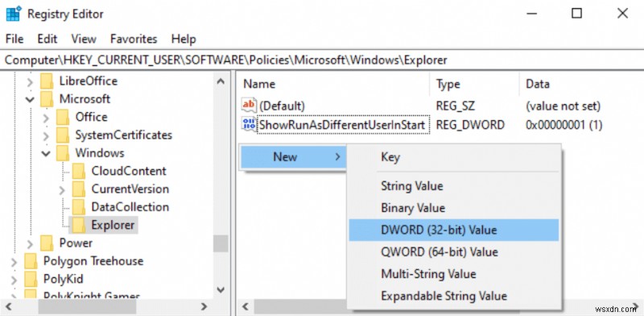Image resolution: width=644 pixels, height=316 pixels.
Task: Click the (value not set) data cell
Action: [x=563, y=106]
